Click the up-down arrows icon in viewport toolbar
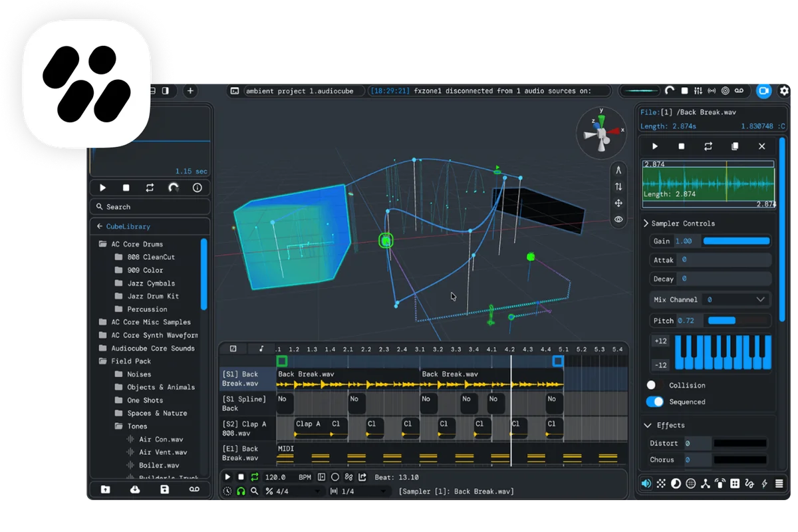 tap(618, 187)
